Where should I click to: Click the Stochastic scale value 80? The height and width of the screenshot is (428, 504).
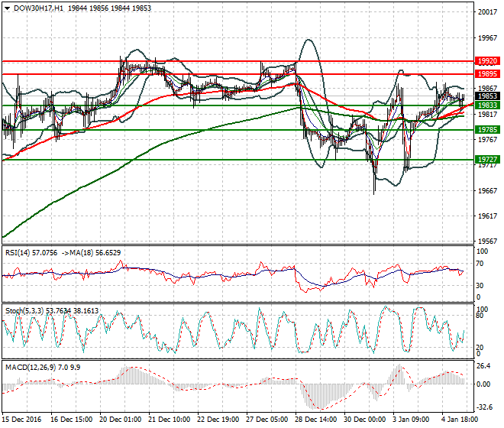point(480,316)
